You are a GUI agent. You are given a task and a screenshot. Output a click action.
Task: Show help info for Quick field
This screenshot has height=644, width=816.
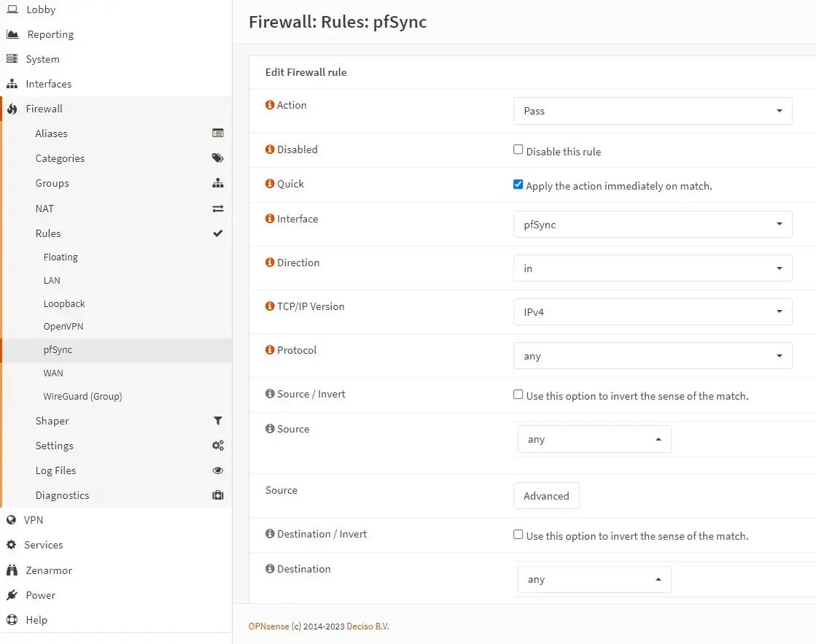click(270, 184)
